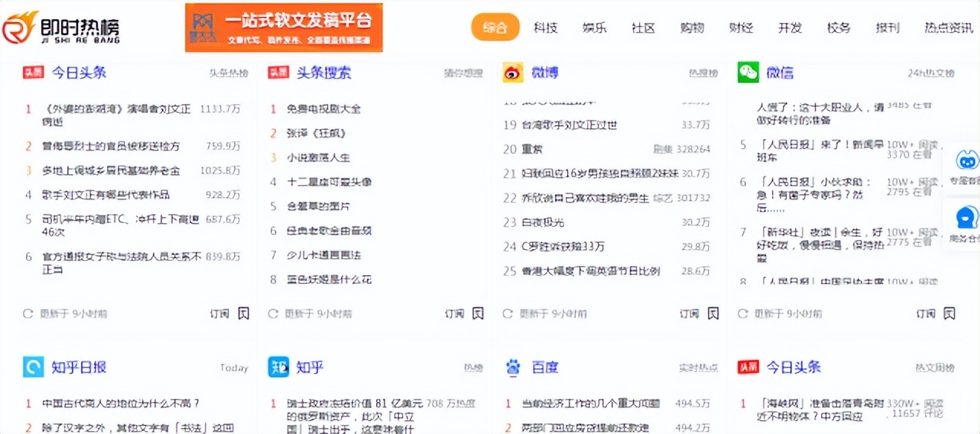This screenshot has width=980, height=434.
Task: Open Weibo item 白夜极光
Action: [543, 222]
